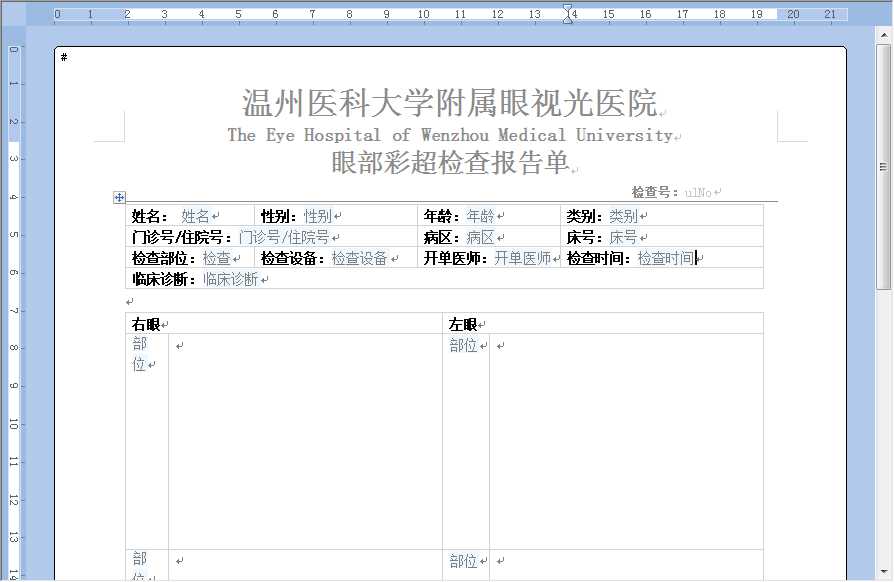This screenshot has height=582, width=894.
Task: Click the bold 检查时间 label
Action: [x=599, y=258]
